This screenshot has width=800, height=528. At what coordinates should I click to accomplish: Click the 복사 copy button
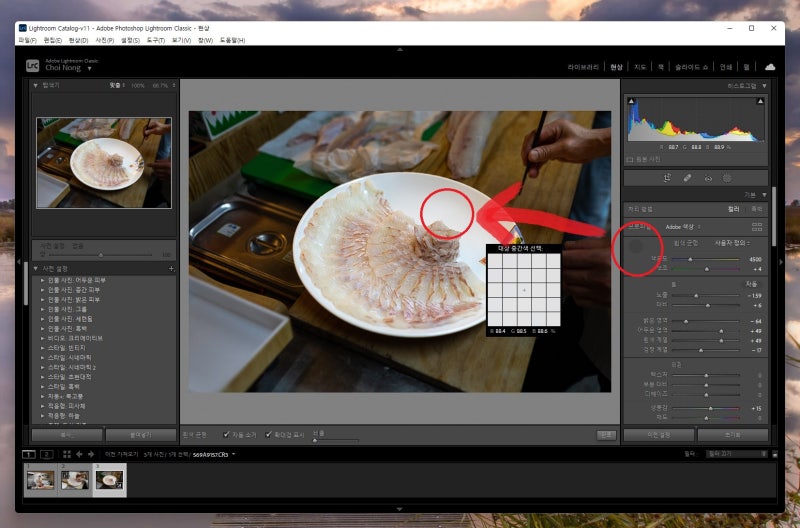click(x=67, y=435)
